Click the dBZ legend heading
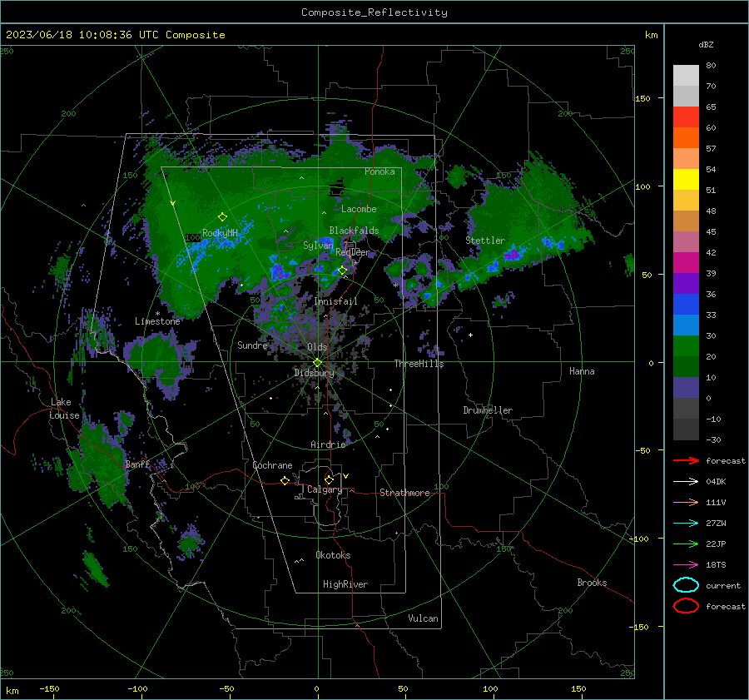The image size is (749, 700). point(706,45)
